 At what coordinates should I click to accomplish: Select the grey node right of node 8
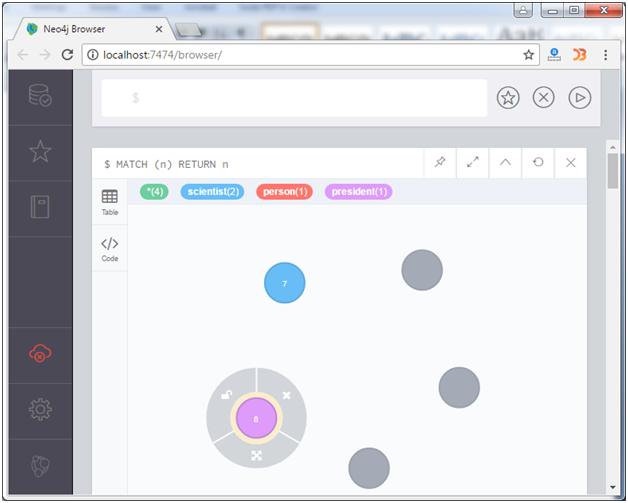tap(459, 388)
